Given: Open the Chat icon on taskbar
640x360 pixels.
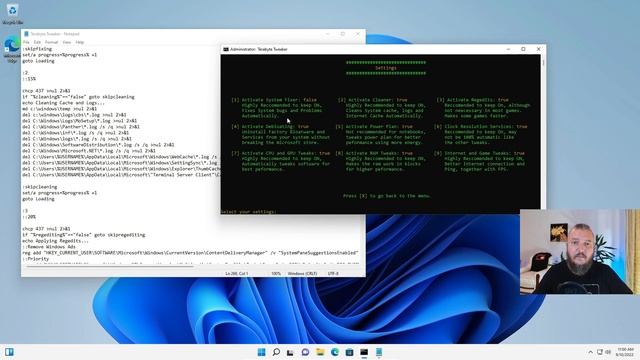Looking at the screenshot, I should (x=305, y=352).
